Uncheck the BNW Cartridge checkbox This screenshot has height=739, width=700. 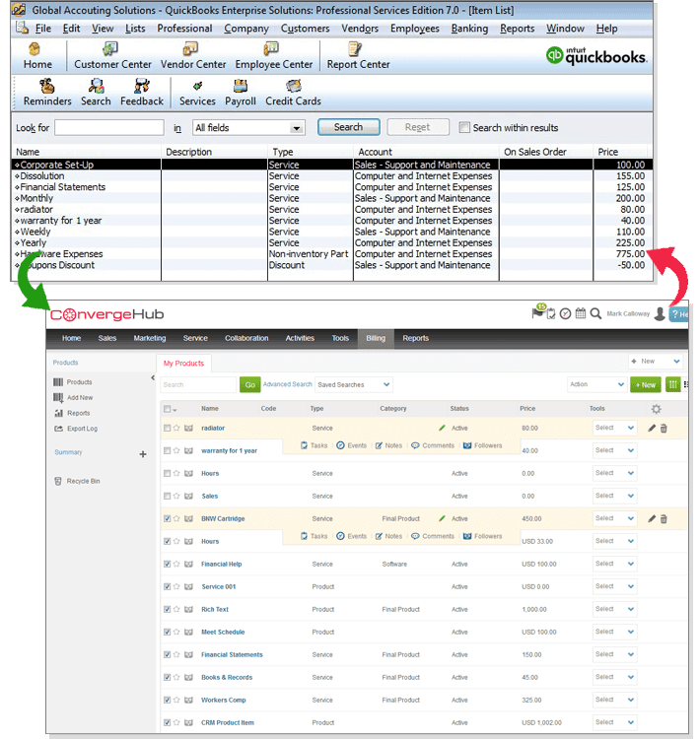[167, 518]
